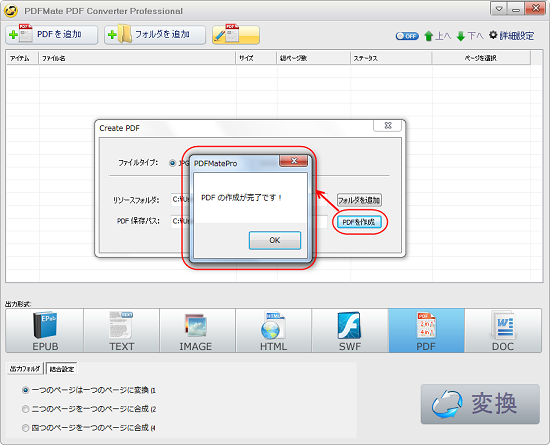Click the ファイル名 column header
550x445 pixels.
tap(137, 58)
